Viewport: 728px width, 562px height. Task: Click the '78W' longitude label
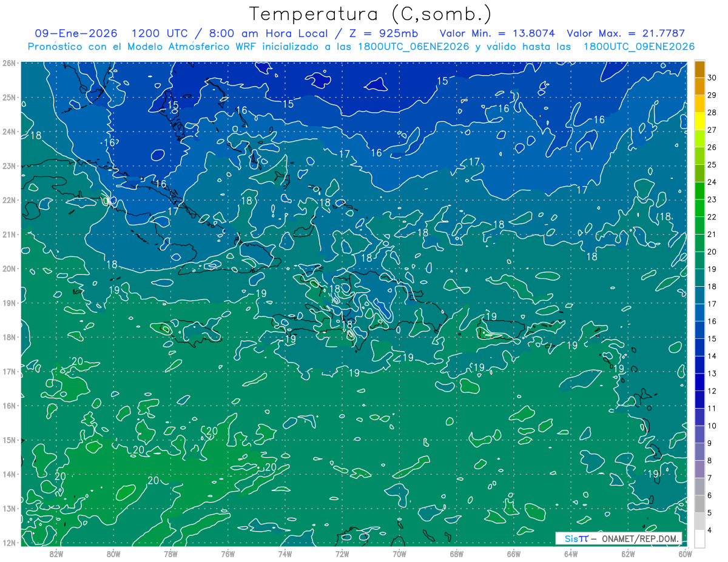pyautogui.click(x=170, y=554)
